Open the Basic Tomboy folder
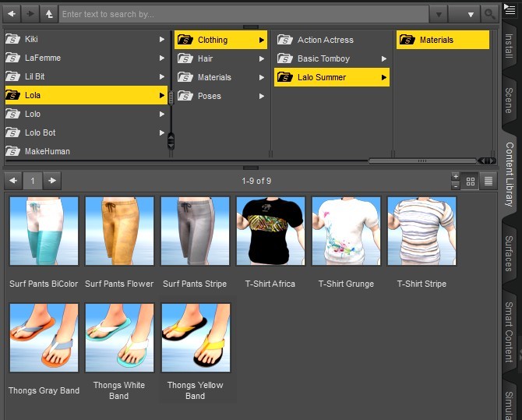522x420 pixels. [x=332, y=58]
